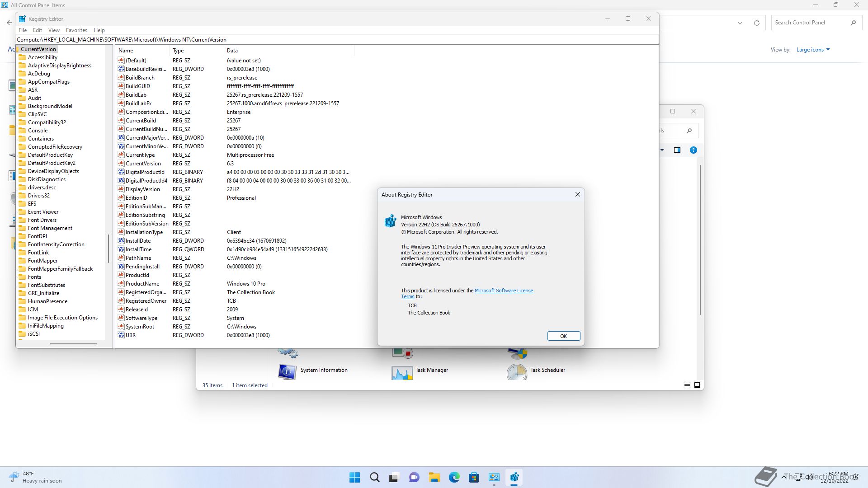Select the Image File Execution Options key
Viewport: 868px width, 488px height.
coord(62,318)
